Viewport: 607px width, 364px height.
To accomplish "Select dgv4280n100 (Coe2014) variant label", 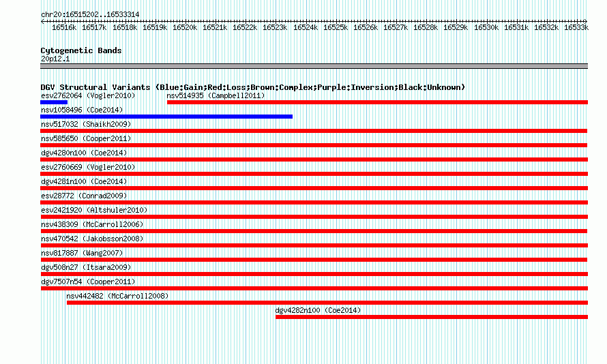I will click(x=84, y=153).
